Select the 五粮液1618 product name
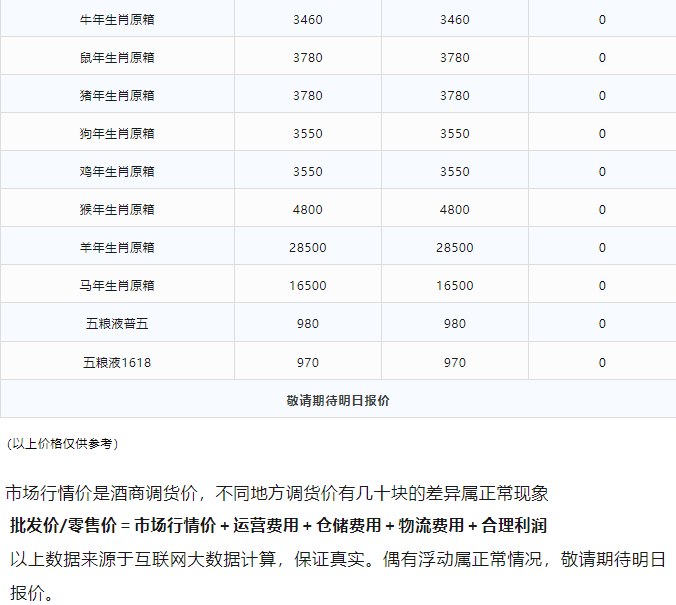This screenshot has height=605, width=676. tap(117, 363)
